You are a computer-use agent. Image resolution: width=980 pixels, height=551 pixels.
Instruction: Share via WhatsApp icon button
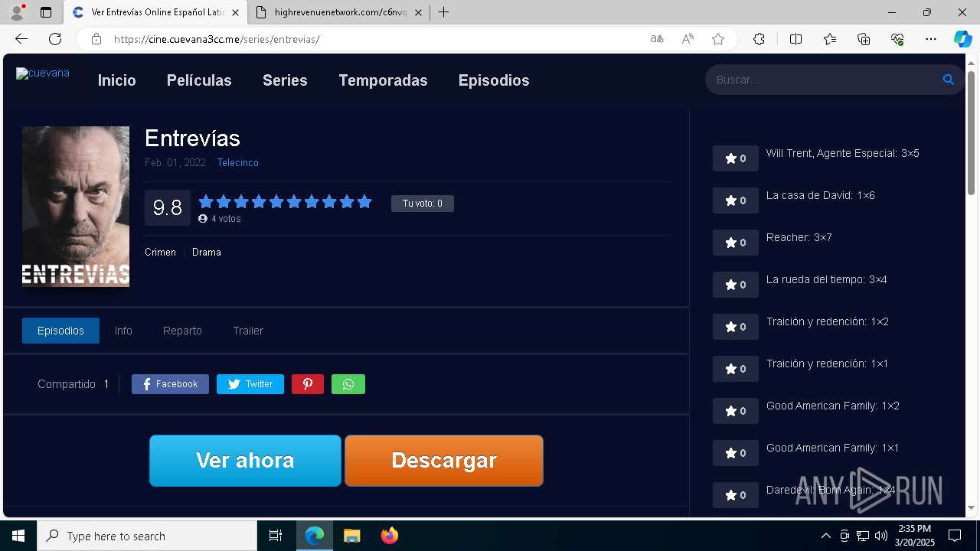348,384
